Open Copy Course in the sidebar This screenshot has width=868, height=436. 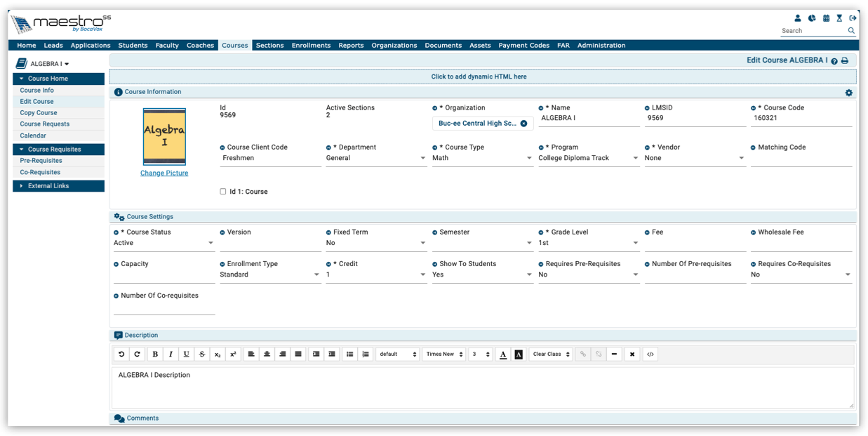(39, 113)
